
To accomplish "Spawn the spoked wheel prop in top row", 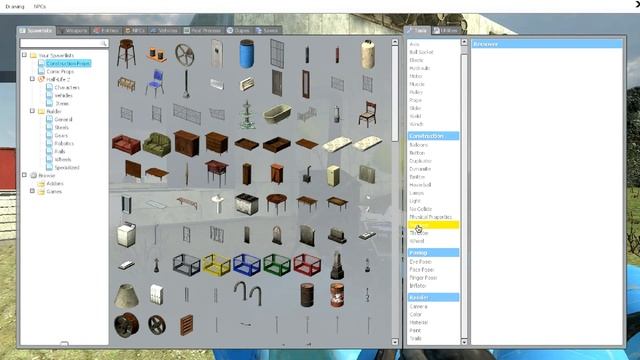I will pyautogui.click(x=185, y=54).
